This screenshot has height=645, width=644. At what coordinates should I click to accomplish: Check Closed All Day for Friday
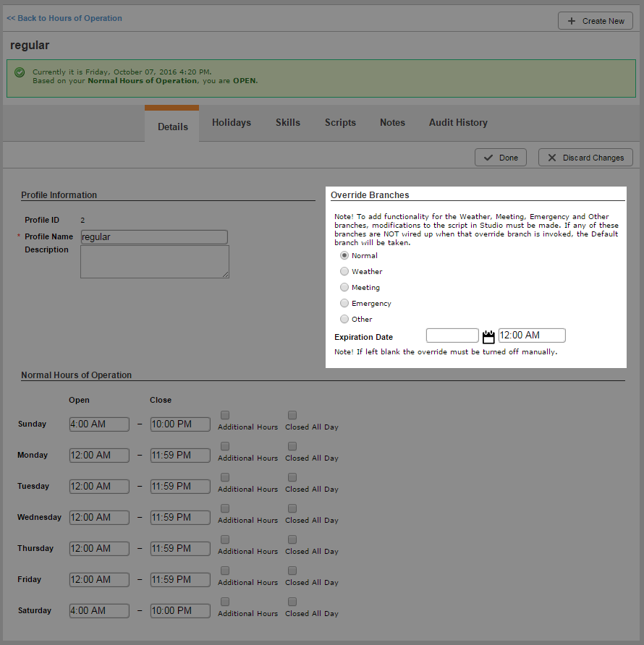292,571
